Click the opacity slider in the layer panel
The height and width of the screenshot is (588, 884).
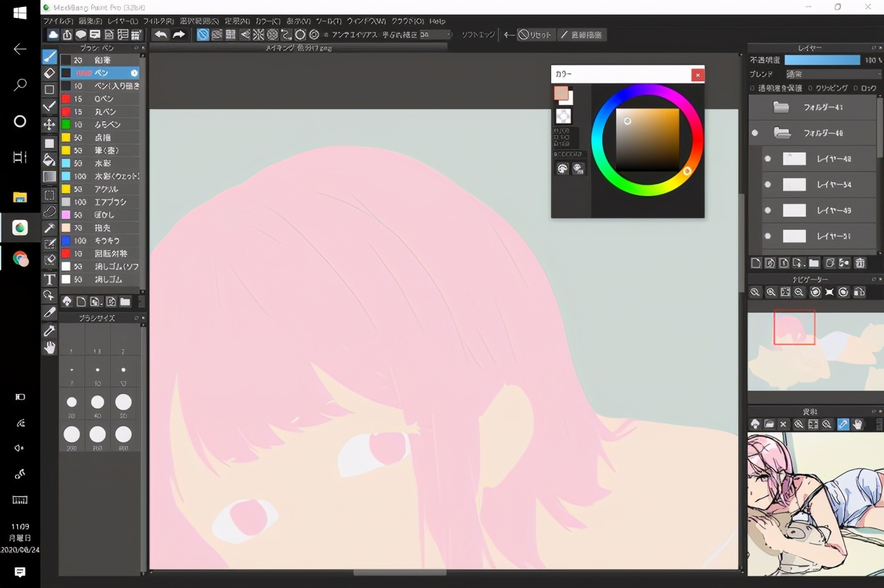point(822,60)
